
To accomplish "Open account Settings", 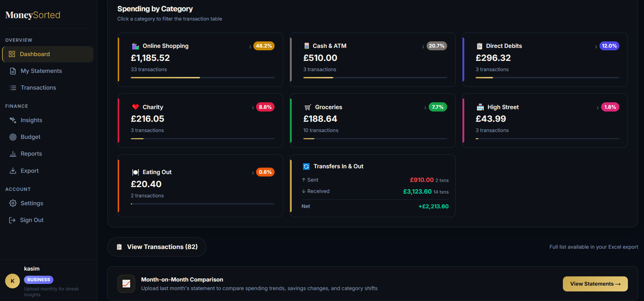I will [x=48, y=203].
